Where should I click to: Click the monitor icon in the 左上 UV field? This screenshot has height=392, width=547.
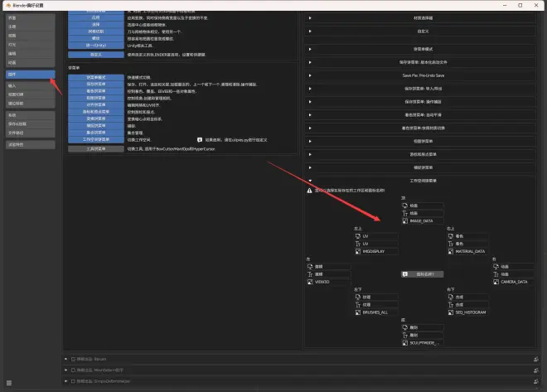[358, 236]
